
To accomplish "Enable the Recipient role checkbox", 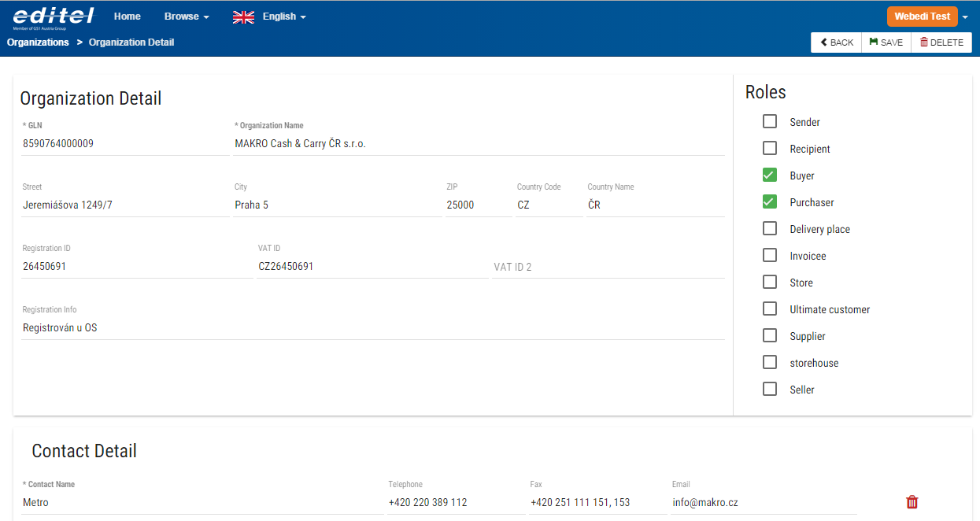I will (x=770, y=148).
